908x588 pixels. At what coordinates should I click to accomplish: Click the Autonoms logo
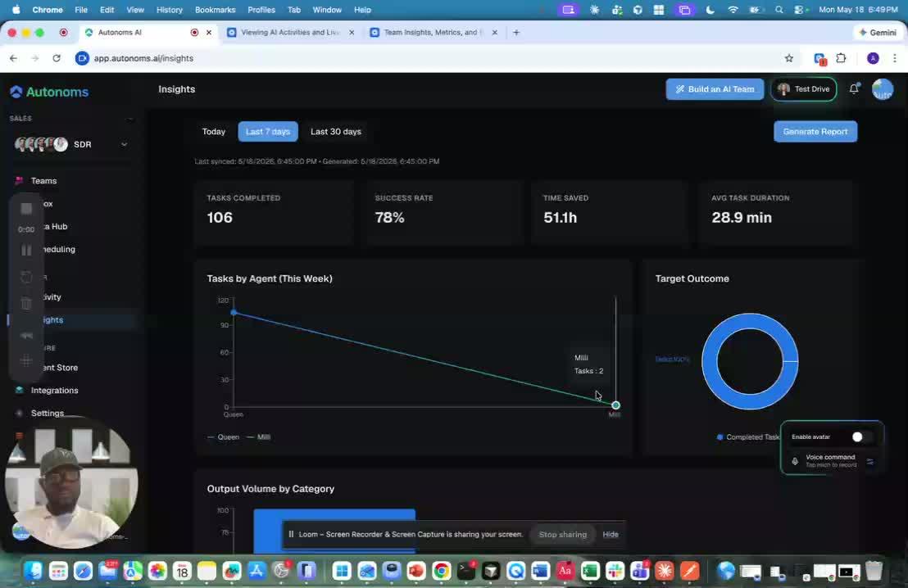(x=49, y=92)
